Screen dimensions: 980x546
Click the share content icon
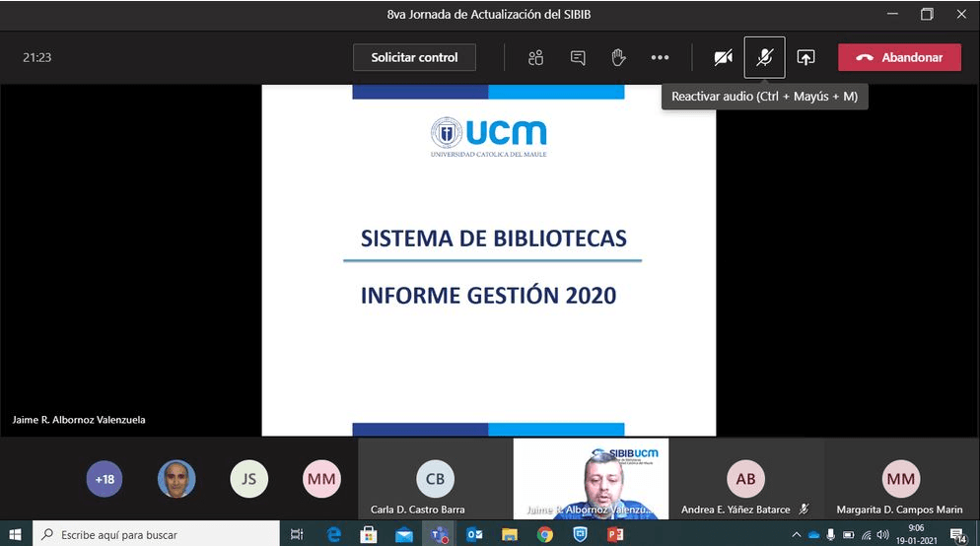tap(805, 57)
